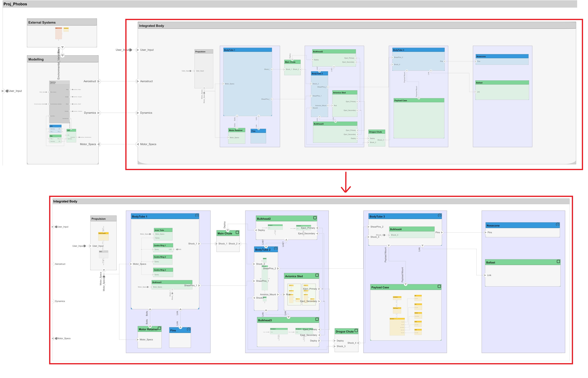Click the dial icon on the Fins block
The image size is (588, 378).
pyautogui.click(x=189, y=329)
